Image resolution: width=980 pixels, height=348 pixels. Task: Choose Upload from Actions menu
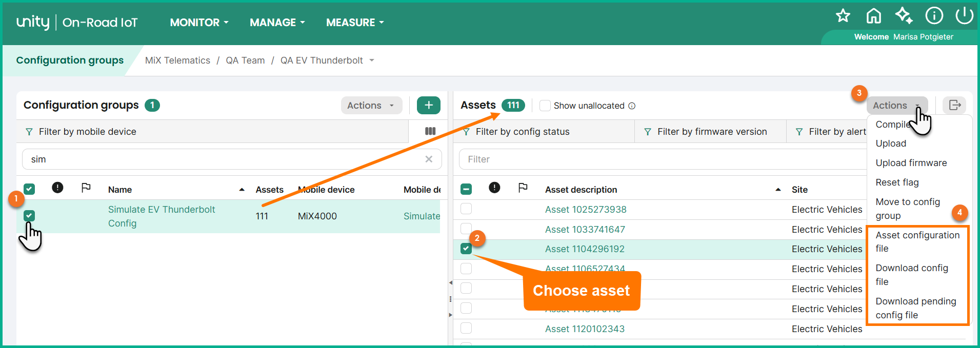click(x=891, y=144)
